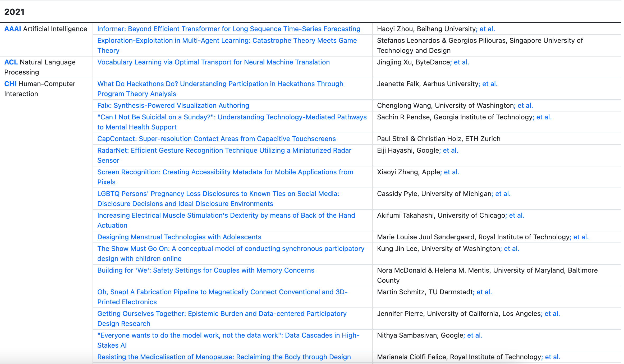Image resolution: width=624 pixels, height=364 pixels.
Task: Open the ACL conference link
Action: [11, 62]
